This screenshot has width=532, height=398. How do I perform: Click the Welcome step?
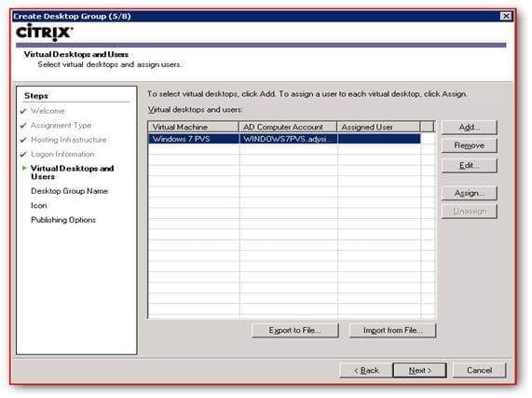(x=48, y=111)
